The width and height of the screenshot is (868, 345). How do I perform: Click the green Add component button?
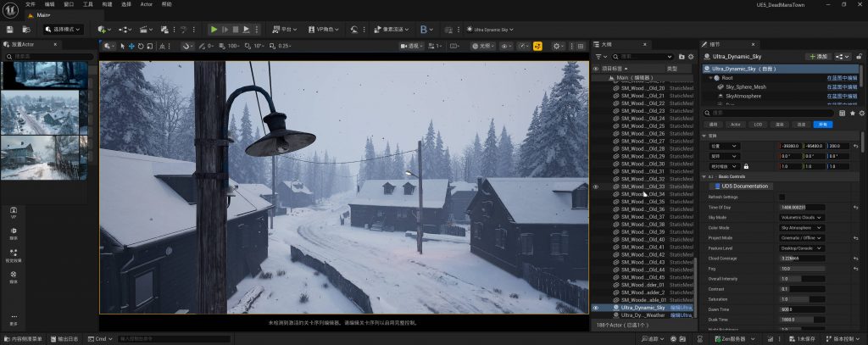tap(817, 56)
